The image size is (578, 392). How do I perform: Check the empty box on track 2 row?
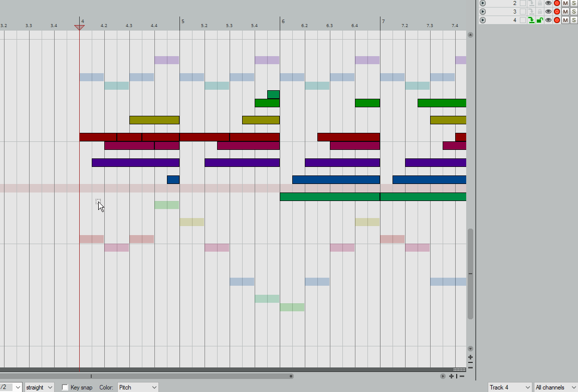[x=523, y=3]
